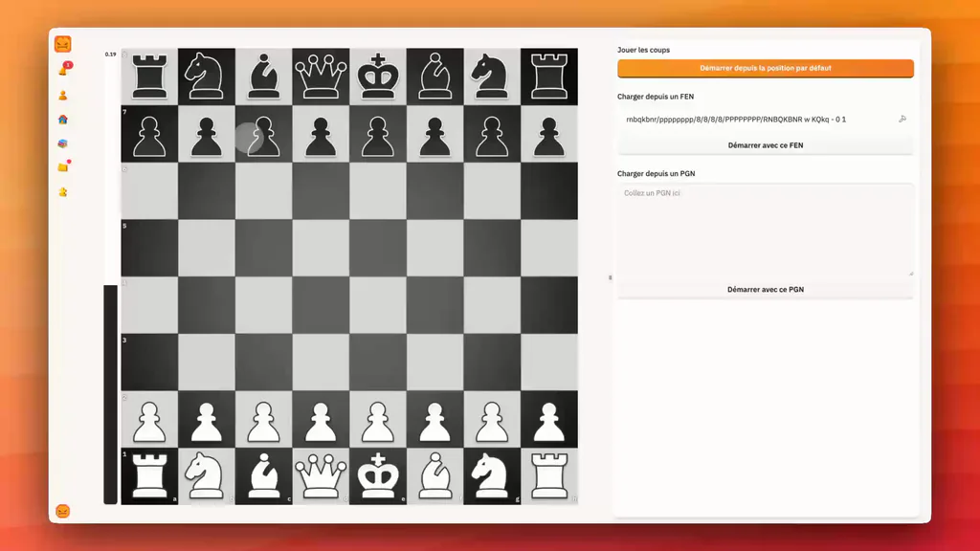Open the yellow folder icon in sidebar
Screen dimensions: 980x551
64,166
